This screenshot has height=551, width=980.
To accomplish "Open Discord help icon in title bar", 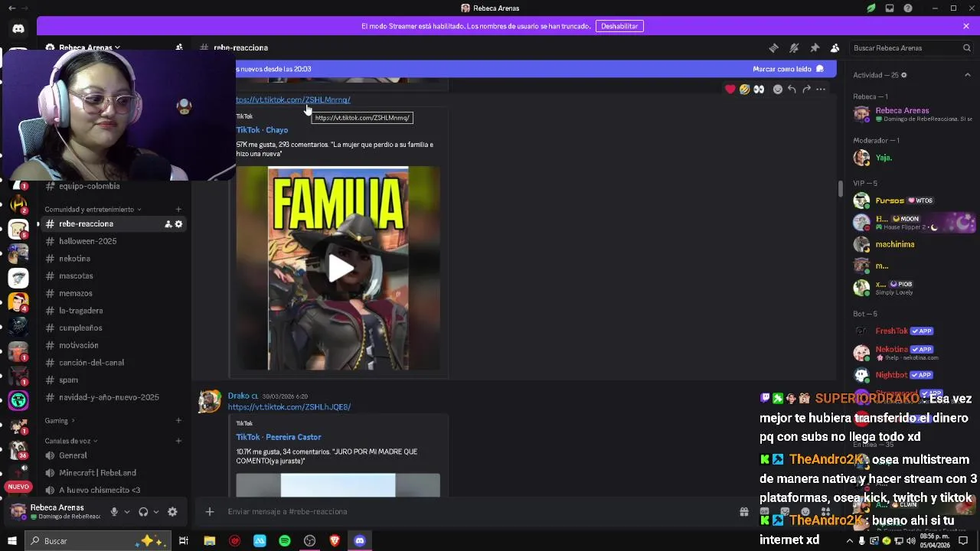I will coord(908,8).
